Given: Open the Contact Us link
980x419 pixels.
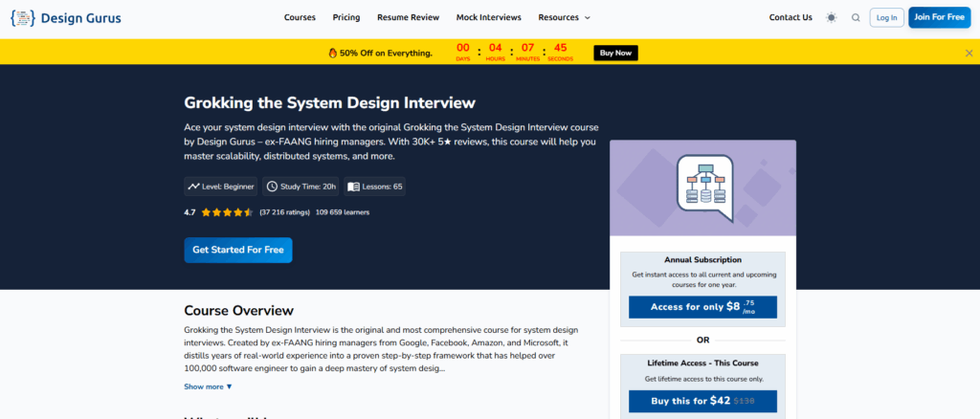Looking at the screenshot, I should tap(791, 17).
